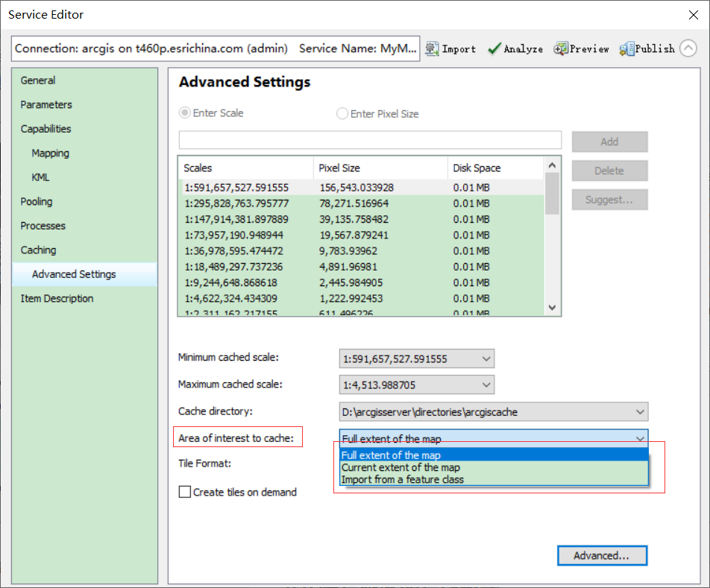Image resolution: width=710 pixels, height=588 pixels.
Task: Click pixel size value 78,271.516964
Action: click(x=354, y=203)
